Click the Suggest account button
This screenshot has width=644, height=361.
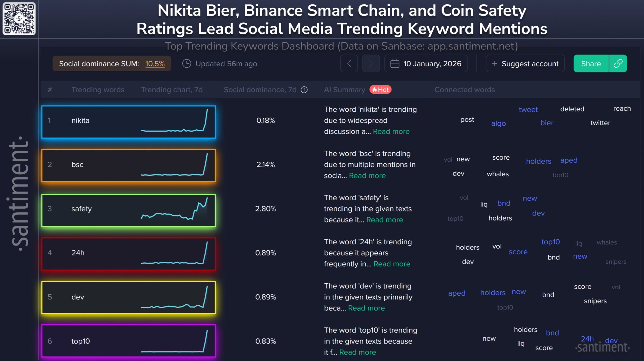pyautogui.click(x=525, y=64)
